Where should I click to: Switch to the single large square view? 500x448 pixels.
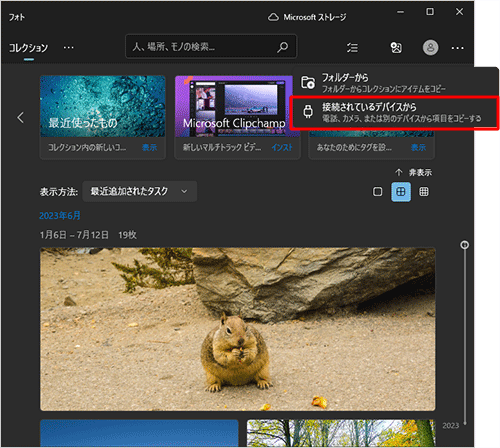click(377, 192)
